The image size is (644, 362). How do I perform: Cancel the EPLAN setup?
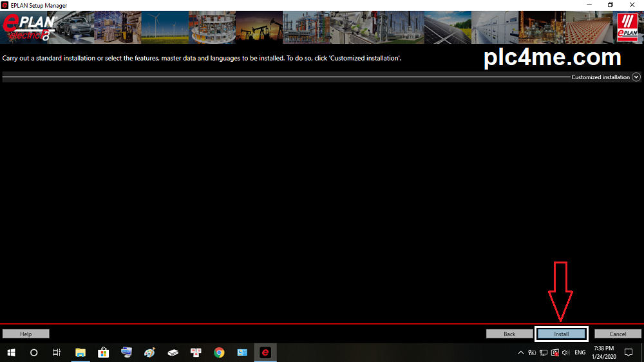[x=618, y=334]
